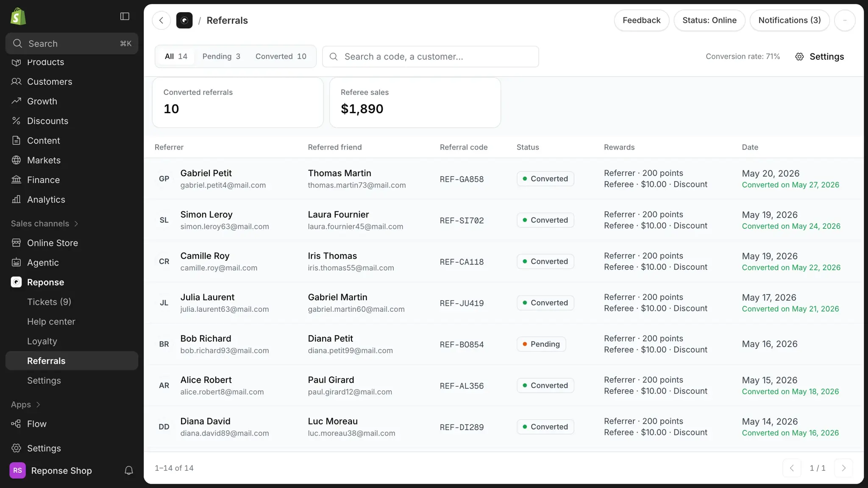Collapse the sidebar panel icon

[x=125, y=16]
